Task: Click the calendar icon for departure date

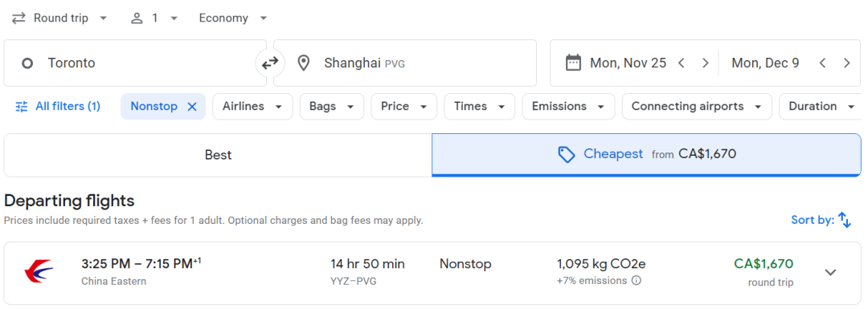Action: 574,63
